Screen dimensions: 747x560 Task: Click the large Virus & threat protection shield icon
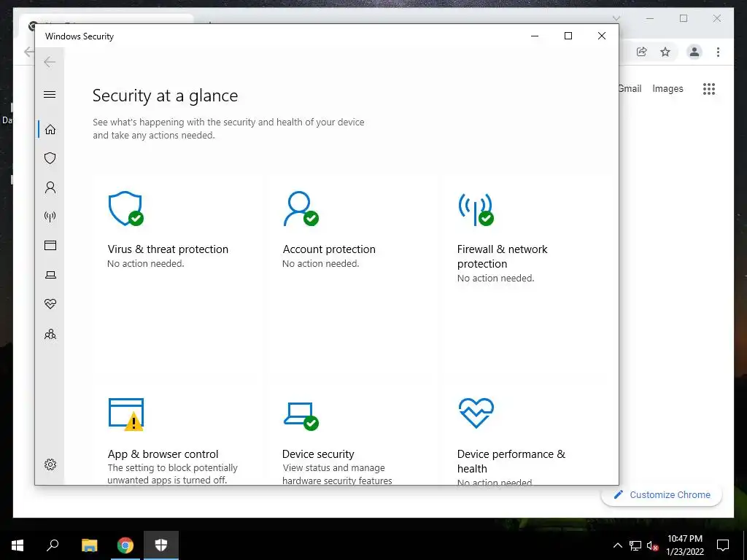(x=125, y=209)
